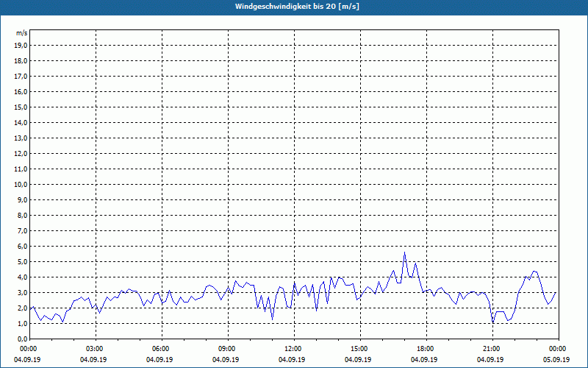Click the '0,0' y-axis origin label
588x368 pixels.
(x=23, y=339)
